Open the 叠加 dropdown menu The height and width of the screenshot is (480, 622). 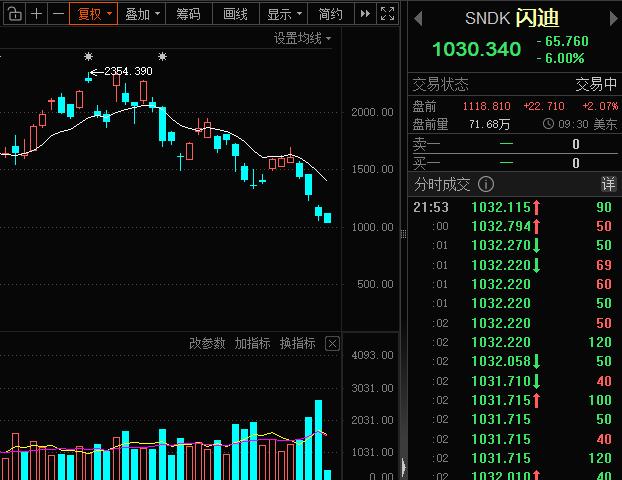[x=142, y=14]
